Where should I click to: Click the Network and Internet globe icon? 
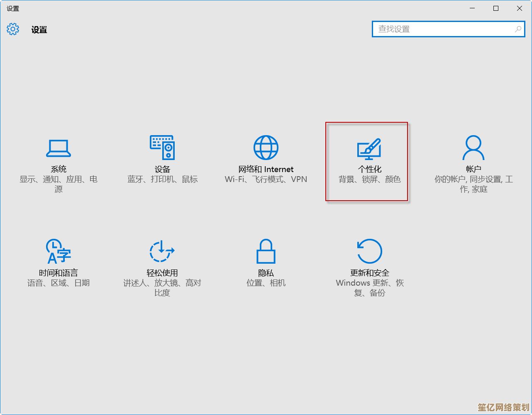(266, 148)
